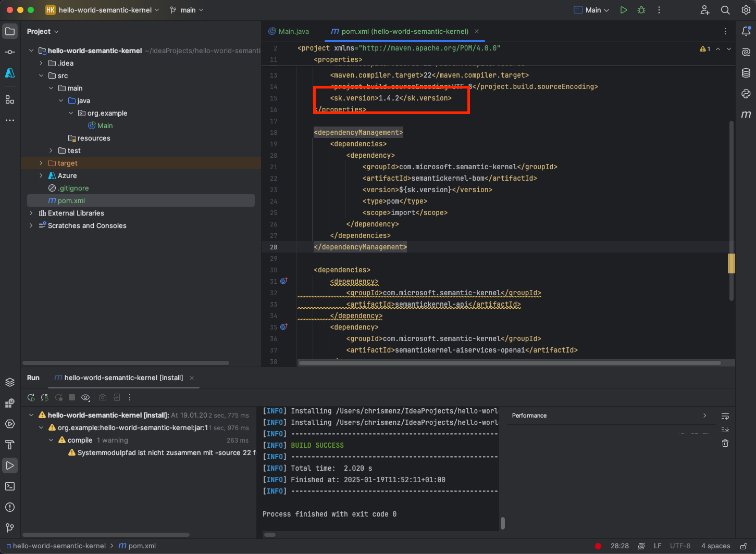Go to next highlighted problem arrow
Image resolution: width=756 pixels, height=554 pixels.
coord(729,48)
